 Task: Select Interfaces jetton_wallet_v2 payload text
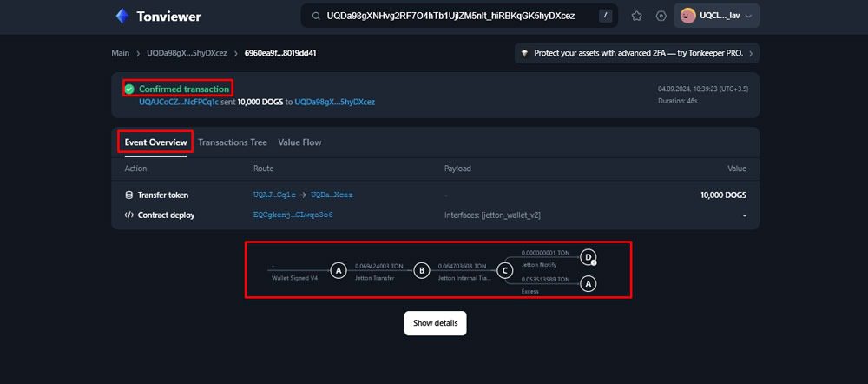(x=492, y=215)
